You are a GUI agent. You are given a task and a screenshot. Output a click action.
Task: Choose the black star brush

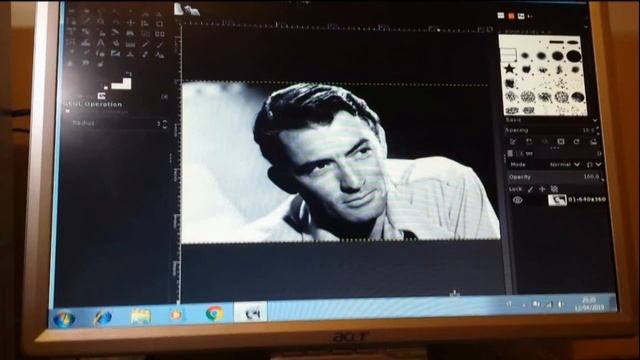tap(509, 68)
